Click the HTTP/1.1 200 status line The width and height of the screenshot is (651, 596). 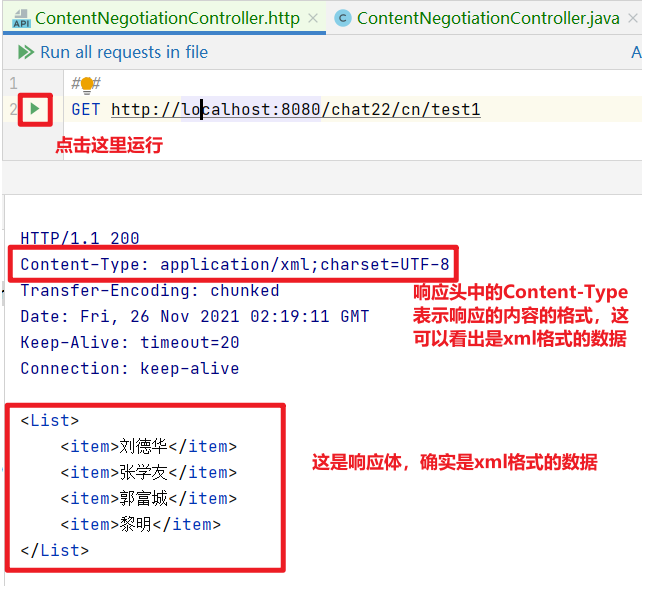click(80, 238)
